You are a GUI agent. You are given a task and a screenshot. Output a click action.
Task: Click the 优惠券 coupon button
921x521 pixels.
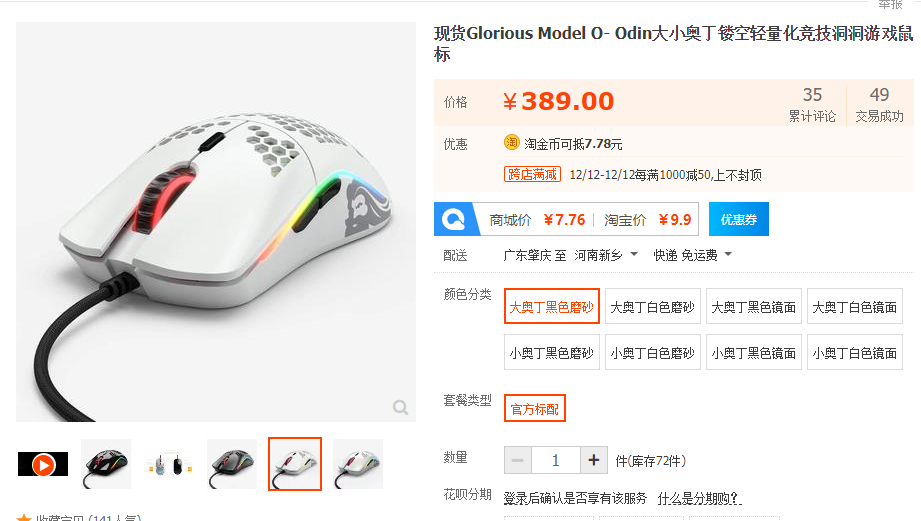[x=738, y=219]
